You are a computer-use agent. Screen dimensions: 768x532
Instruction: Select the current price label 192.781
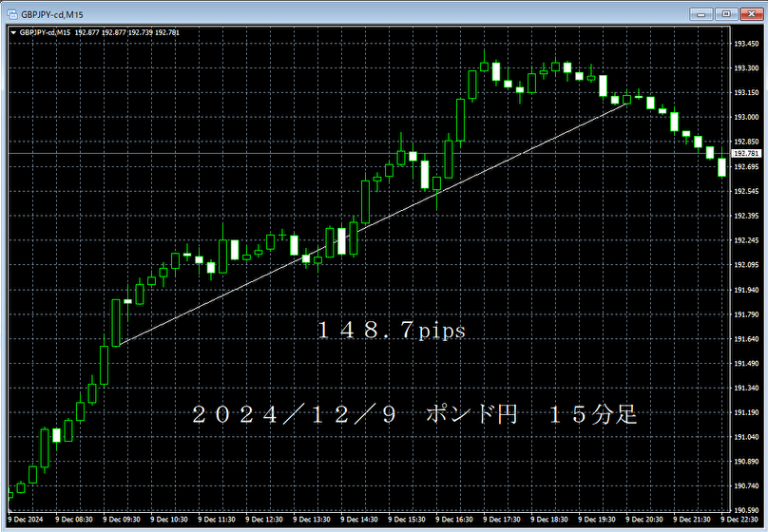(746, 153)
